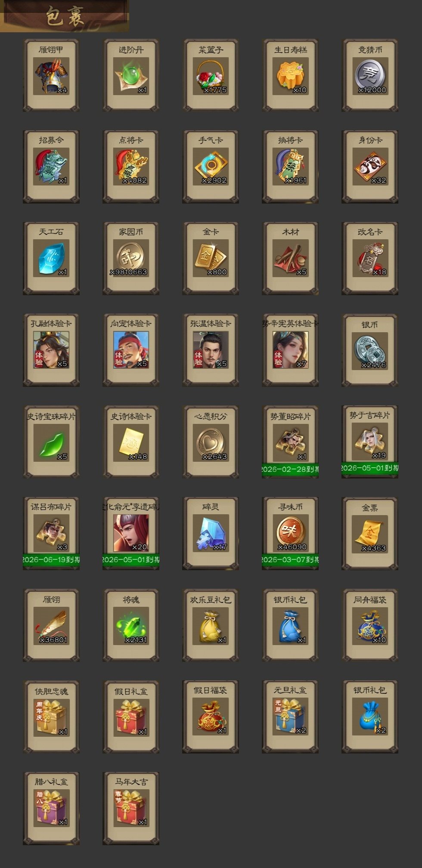The width and height of the screenshot is (422, 868).
Task: Select the 天工石 blue gem
Action: click(51, 258)
